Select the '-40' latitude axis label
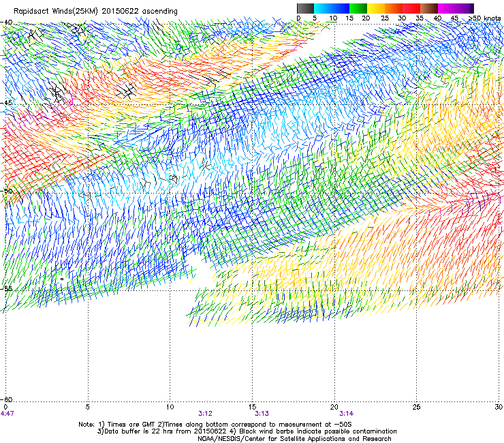504x443 pixels. [x=7, y=22]
